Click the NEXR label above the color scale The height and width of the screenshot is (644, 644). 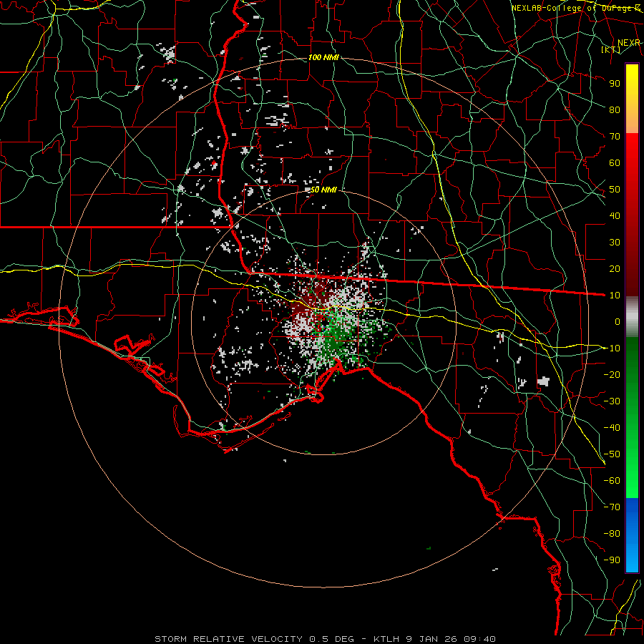[628, 43]
